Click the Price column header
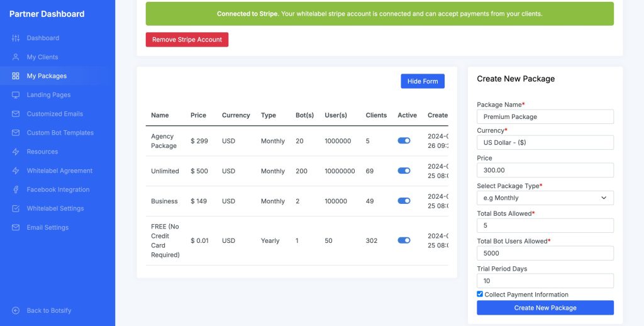This screenshot has width=644, height=326. [198, 115]
